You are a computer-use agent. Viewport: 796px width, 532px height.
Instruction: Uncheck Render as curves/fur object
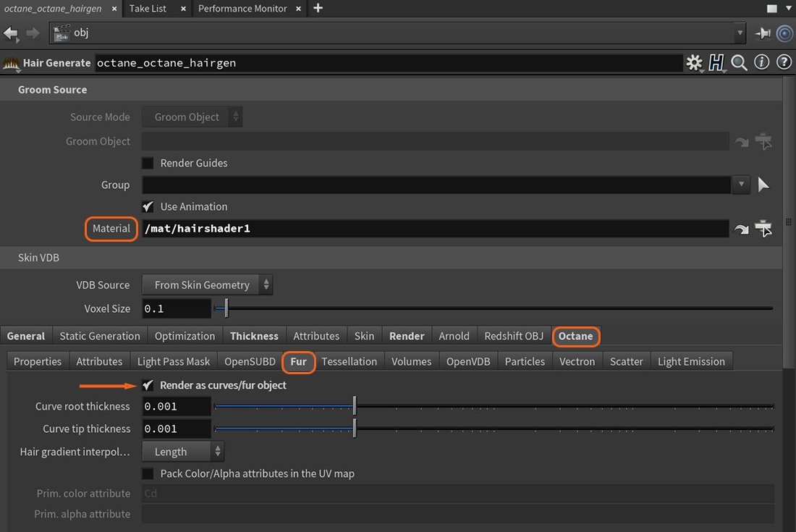click(x=148, y=385)
